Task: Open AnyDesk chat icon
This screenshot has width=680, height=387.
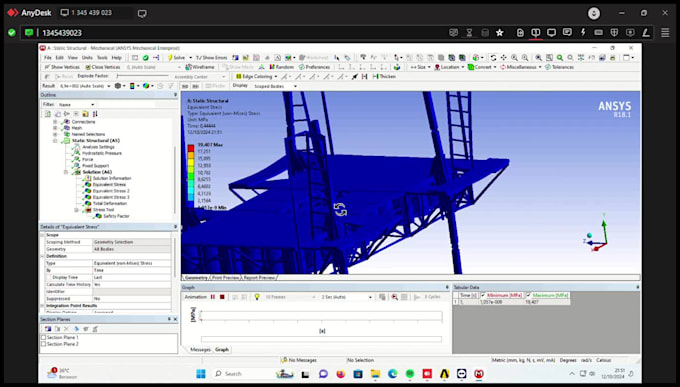Action: coord(567,33)
